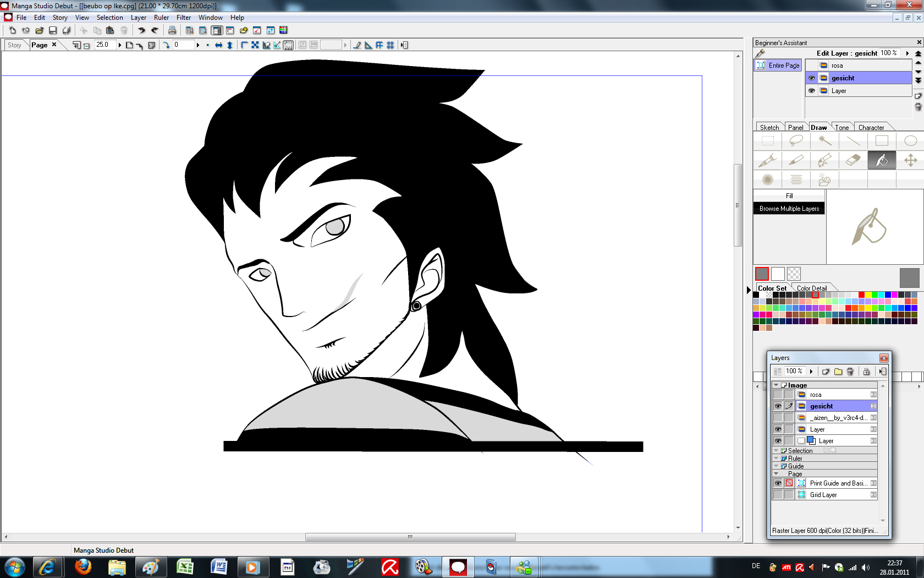Expand the Guide group in Layers

[x=776, y=466]
